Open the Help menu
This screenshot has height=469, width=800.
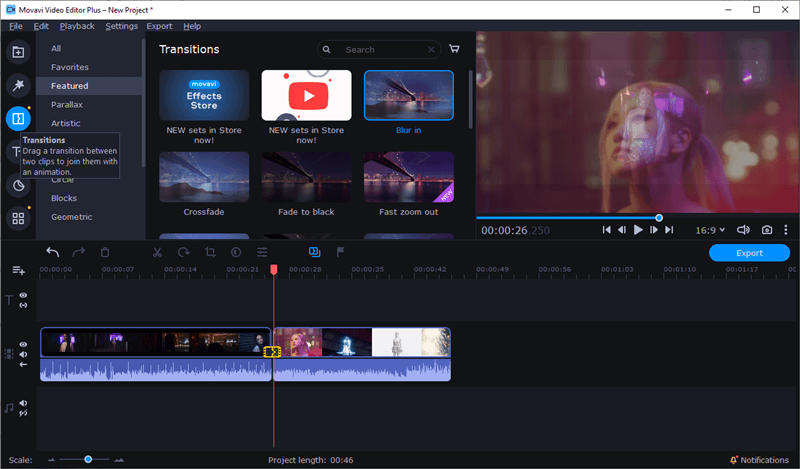[x=192, y=26]
